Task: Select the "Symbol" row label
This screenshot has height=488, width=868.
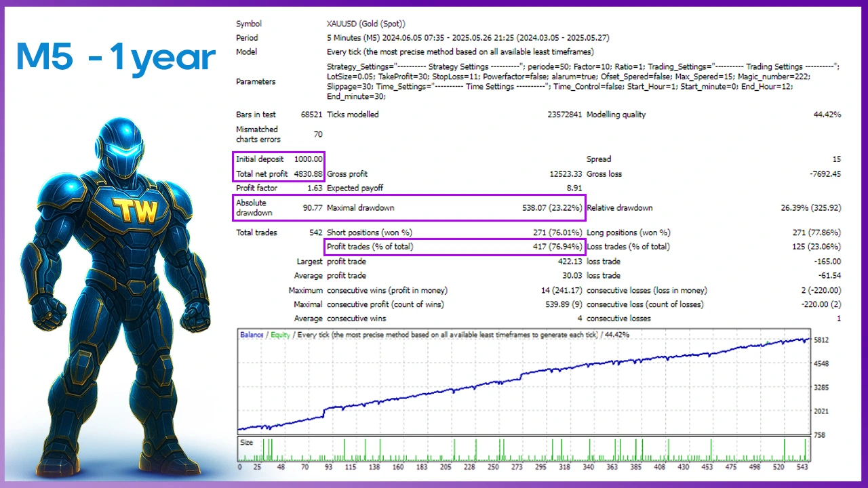Action: (249, 24)
